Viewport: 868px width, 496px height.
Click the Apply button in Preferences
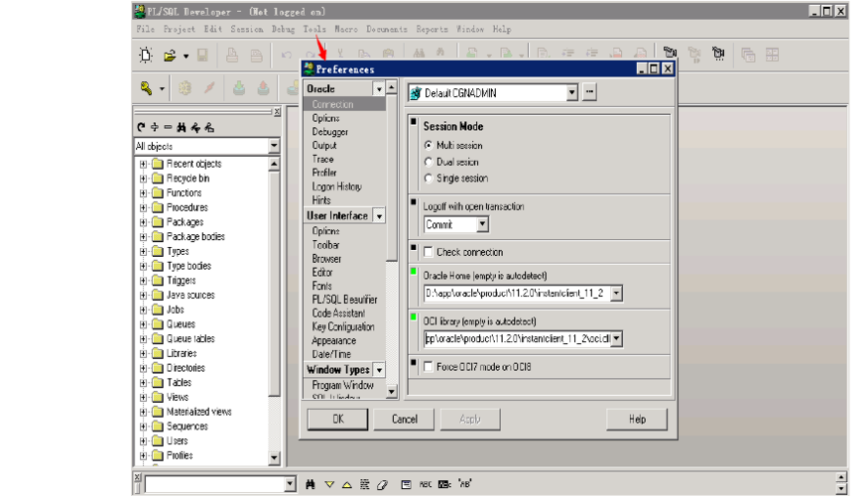click(470, 419)
